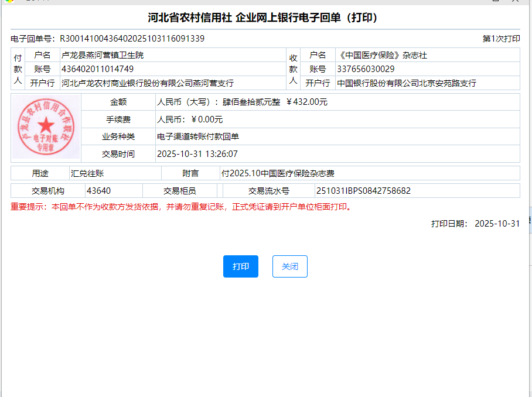Viewport: 532px width, 397px height.
Task: Click the e-receipt number R3001410043640...
Action: pos(132,39)
